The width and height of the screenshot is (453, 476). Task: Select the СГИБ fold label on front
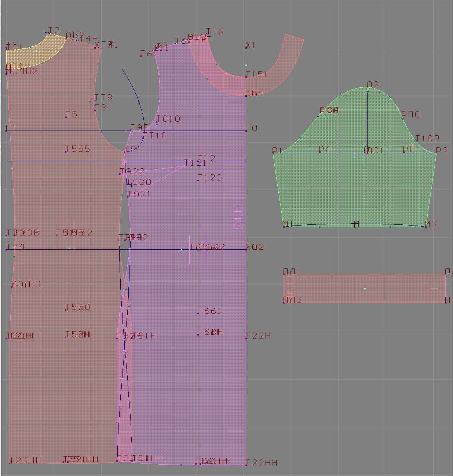(x=237, y=216)
